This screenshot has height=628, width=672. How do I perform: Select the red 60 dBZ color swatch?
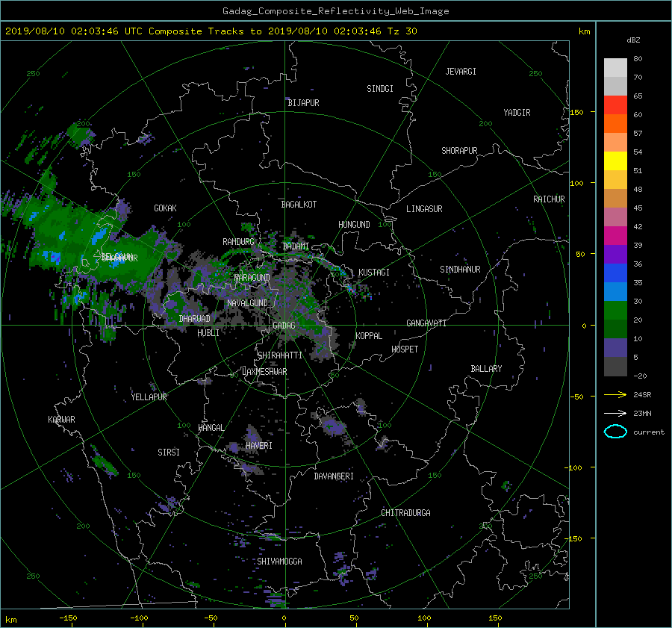tap(615, 105)
